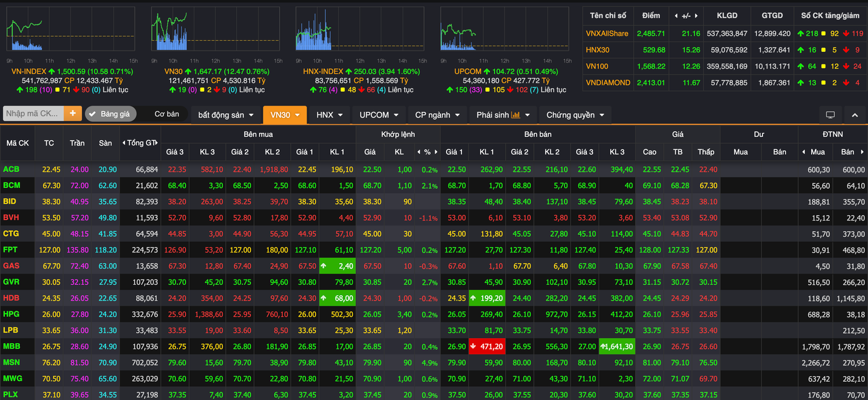Click the Sàn column header
The image size is (868, 400).
106,143
